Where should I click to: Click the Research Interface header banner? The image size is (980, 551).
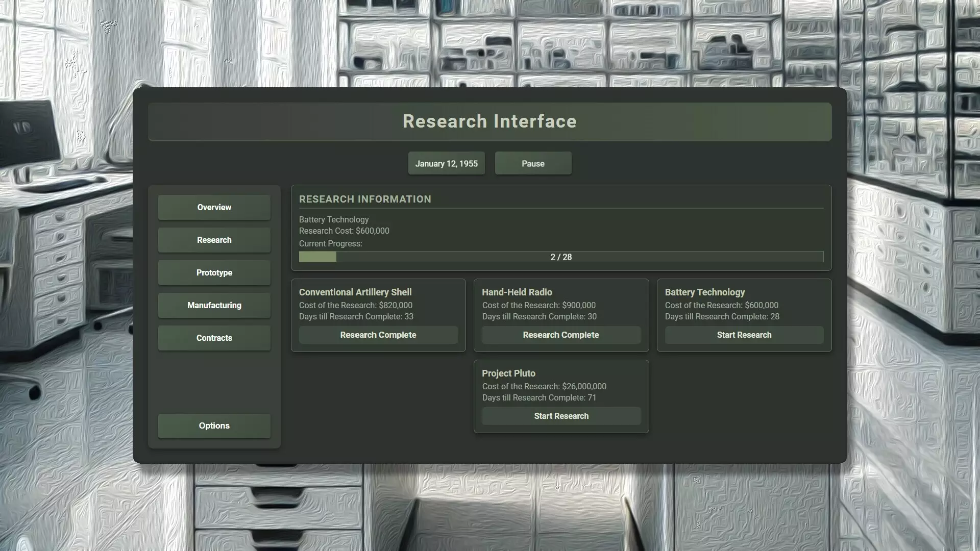click(x=489, y=121)
